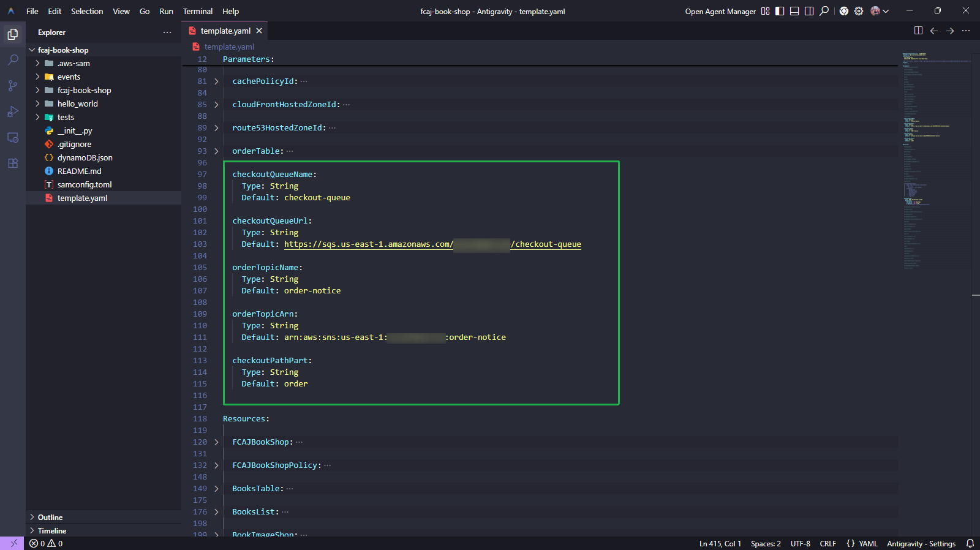Open the Go menu

[x=145, y=11]
